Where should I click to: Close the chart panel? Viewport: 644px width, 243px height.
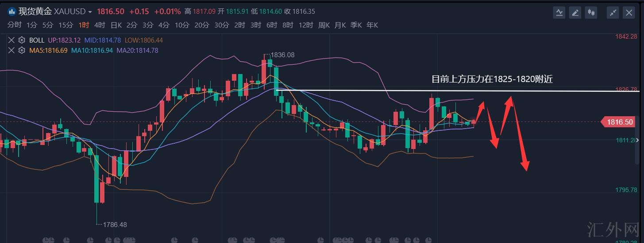click(x=629, y=13)
